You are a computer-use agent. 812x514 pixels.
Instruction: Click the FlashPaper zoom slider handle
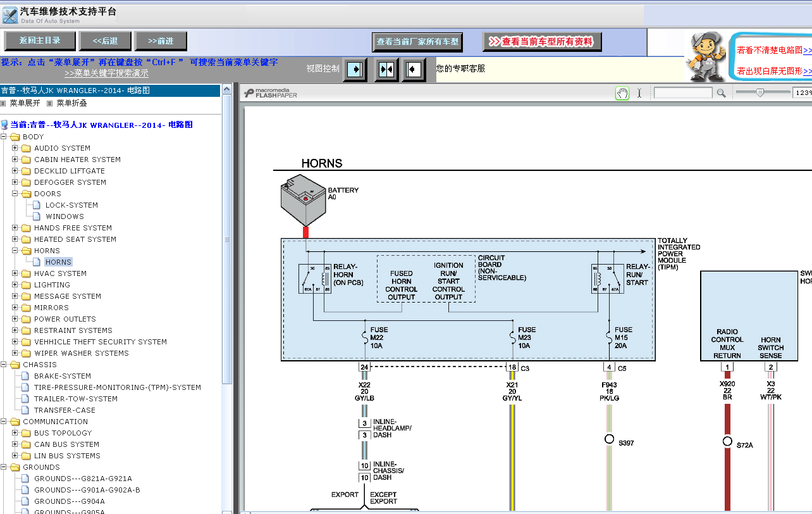761,93
